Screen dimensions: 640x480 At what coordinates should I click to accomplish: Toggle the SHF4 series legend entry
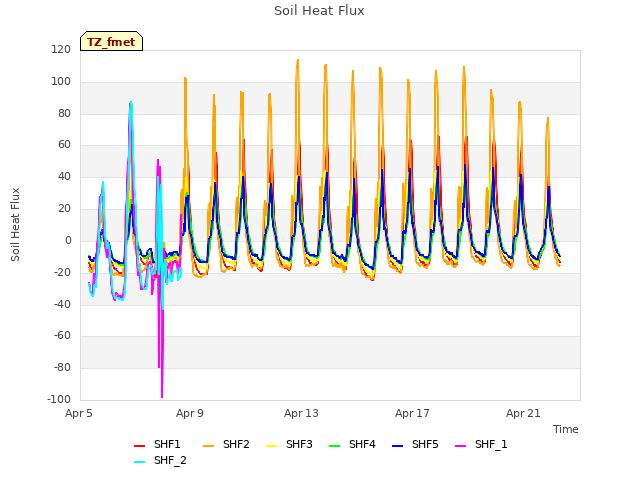point(352,444)
